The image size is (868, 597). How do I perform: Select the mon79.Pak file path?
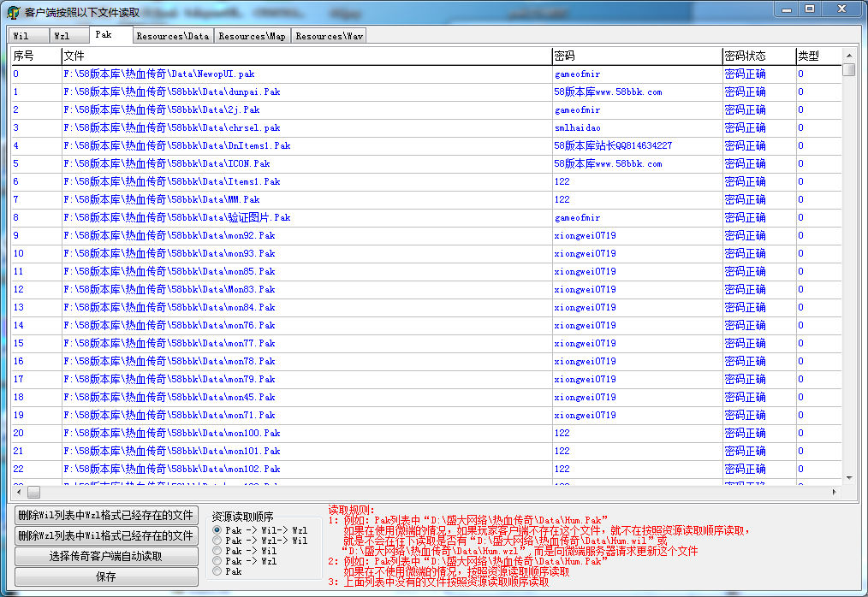point(169,380)
